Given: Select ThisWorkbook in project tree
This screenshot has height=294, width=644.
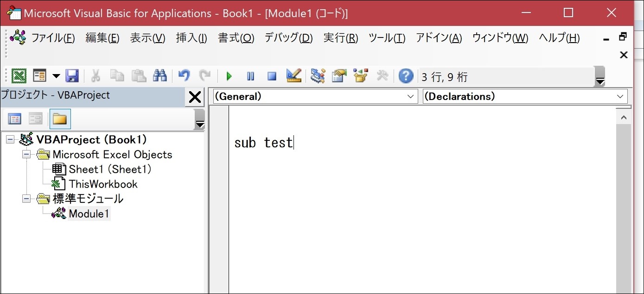Looking at the screenshot, I should tap(103, 184).
